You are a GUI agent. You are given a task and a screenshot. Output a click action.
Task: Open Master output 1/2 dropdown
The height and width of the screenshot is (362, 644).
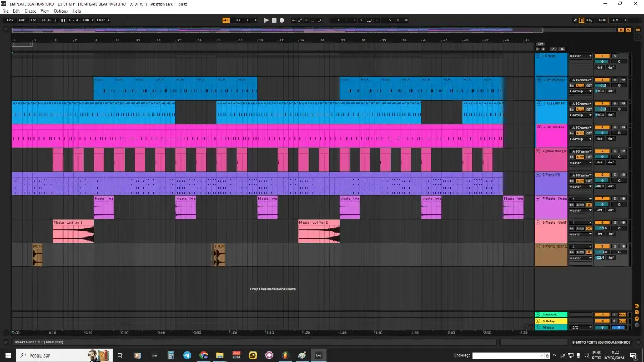[580, 327]
